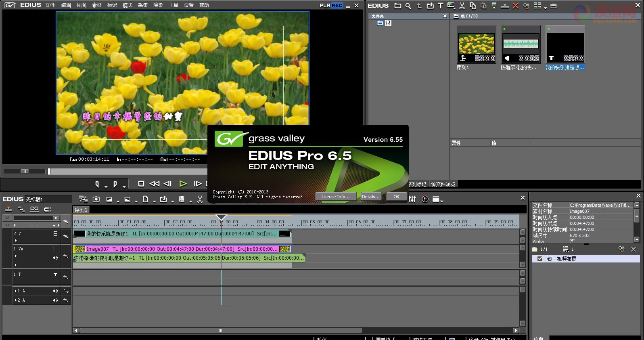Open properties icon in bin toolbar

[x=526, y=6]
